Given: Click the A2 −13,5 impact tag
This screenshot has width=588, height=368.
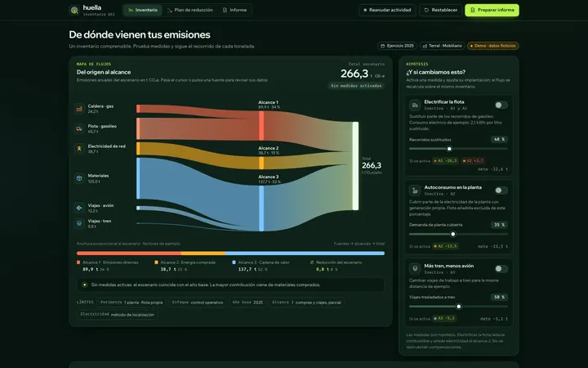Looking at the screenshot, I should (446, 246).
